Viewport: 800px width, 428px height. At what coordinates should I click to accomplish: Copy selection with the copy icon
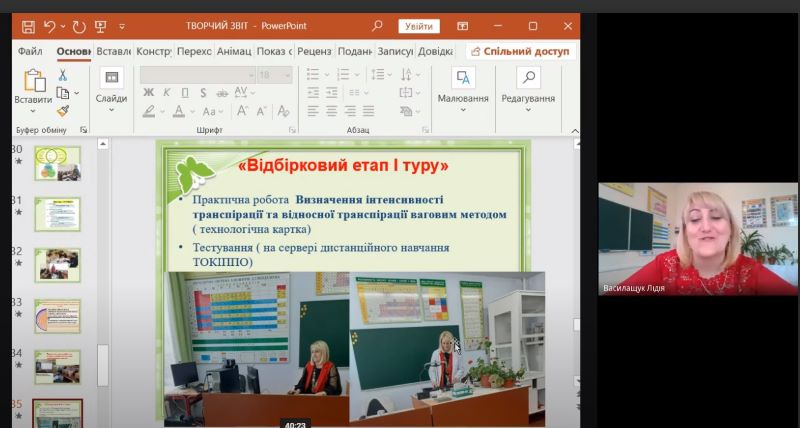point(63,93)
